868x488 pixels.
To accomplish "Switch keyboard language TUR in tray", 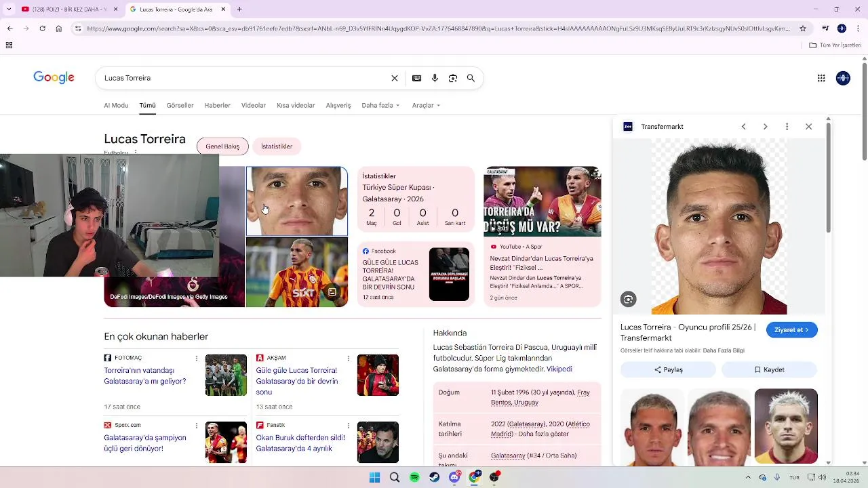I will click(794, 477).
